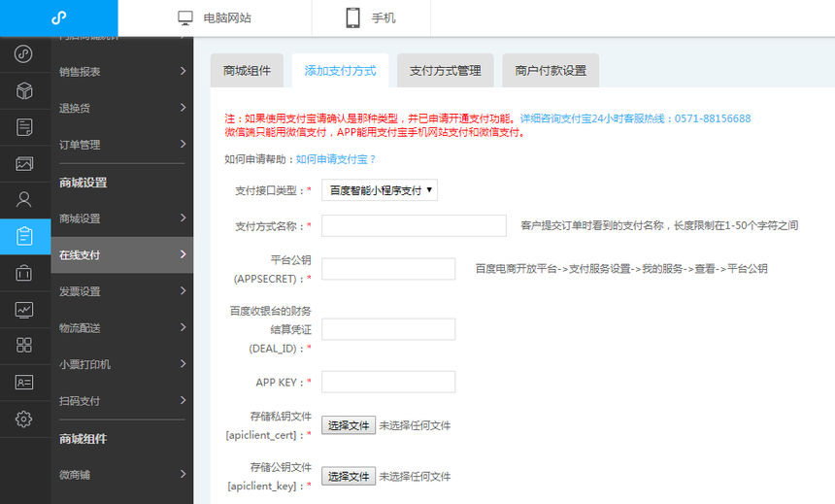Click the 商城组件 sidebar section heading

click(83, 439)
